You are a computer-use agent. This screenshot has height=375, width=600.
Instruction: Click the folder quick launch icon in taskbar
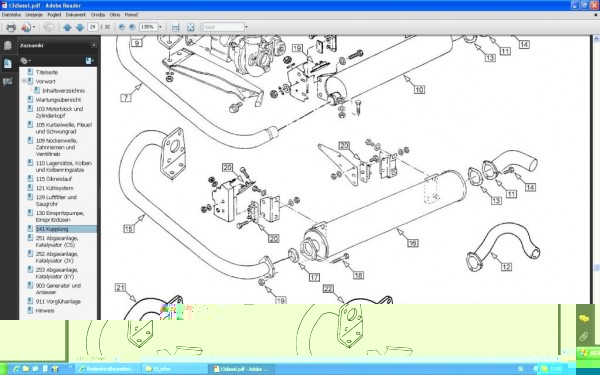point(26,369)
